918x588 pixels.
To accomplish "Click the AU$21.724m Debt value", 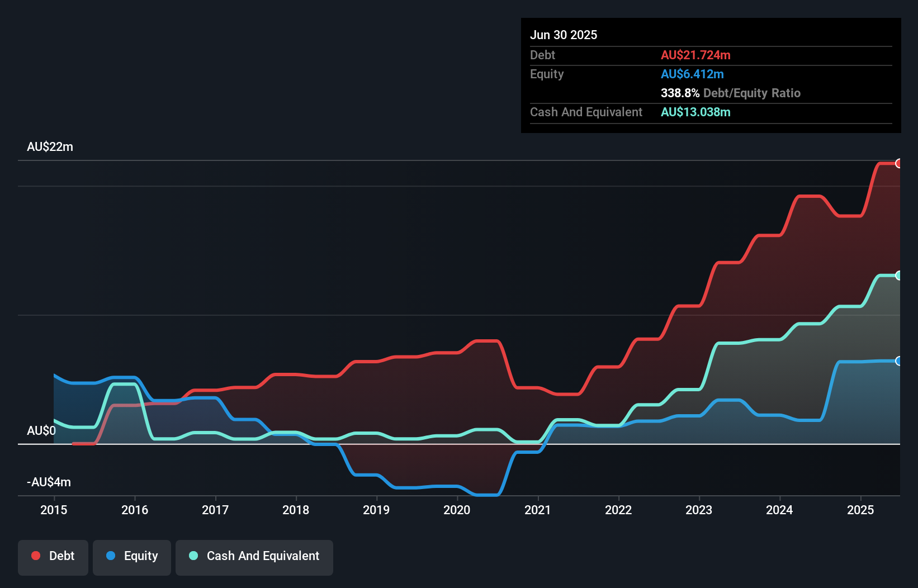I will coord(696,55).
